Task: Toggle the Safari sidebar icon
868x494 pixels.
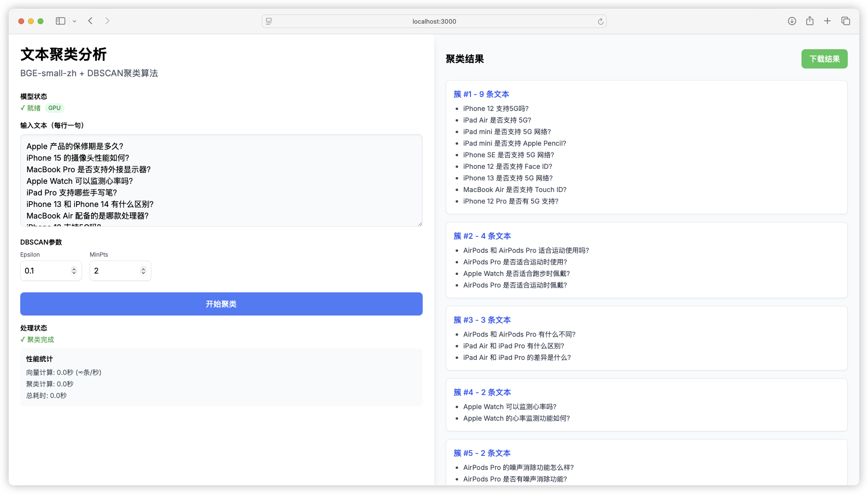Action: point(60,21)
